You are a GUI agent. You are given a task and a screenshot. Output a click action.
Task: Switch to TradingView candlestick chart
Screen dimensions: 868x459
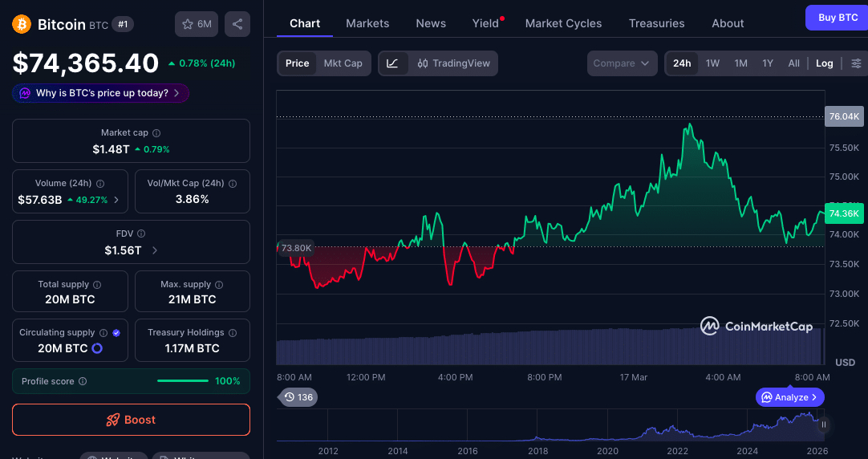coord(453,63)
